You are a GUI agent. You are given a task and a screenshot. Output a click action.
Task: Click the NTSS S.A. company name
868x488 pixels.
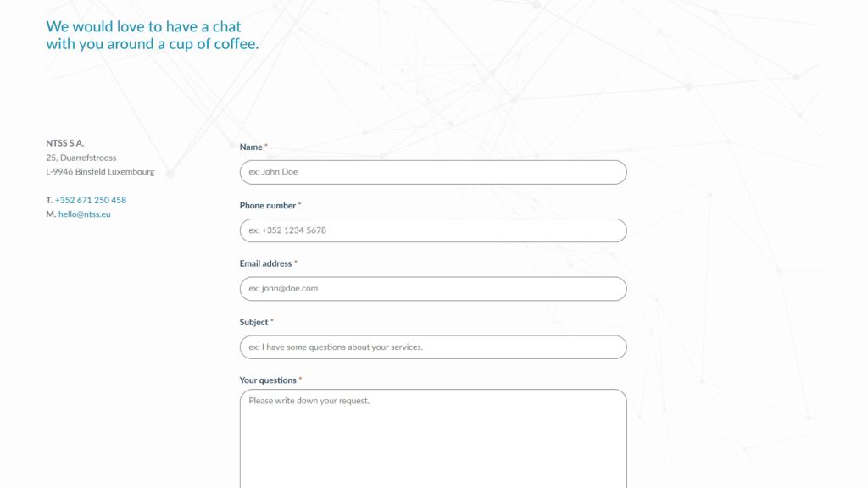(64, 142)
